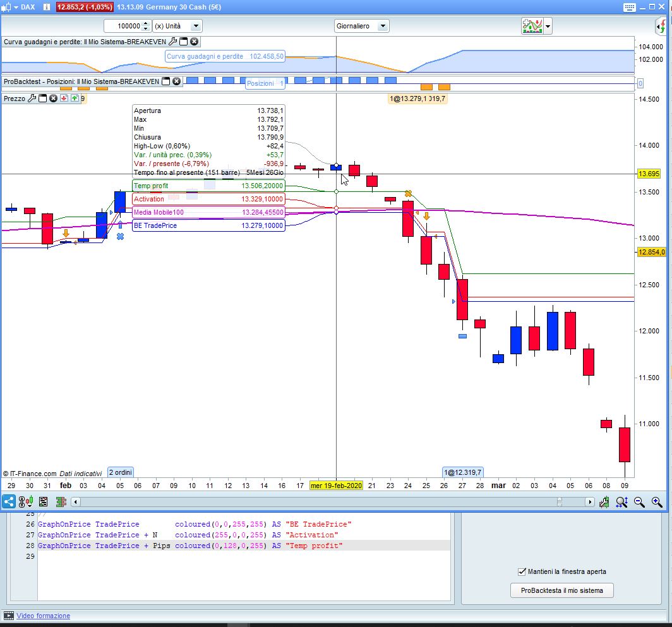Click the Curva guadagni e perdite value tooltip
This screenshot has height=627, width=672.
click(x=225, y=56)
